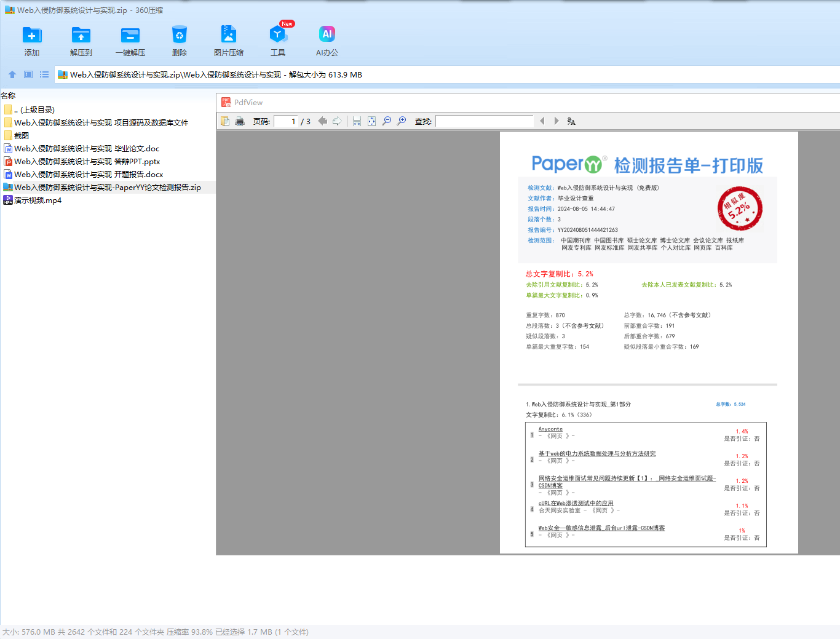Toggle the preview pane view icon
Image resolution: width=840 pixels, height=639 pixels.
coord(28,74)
